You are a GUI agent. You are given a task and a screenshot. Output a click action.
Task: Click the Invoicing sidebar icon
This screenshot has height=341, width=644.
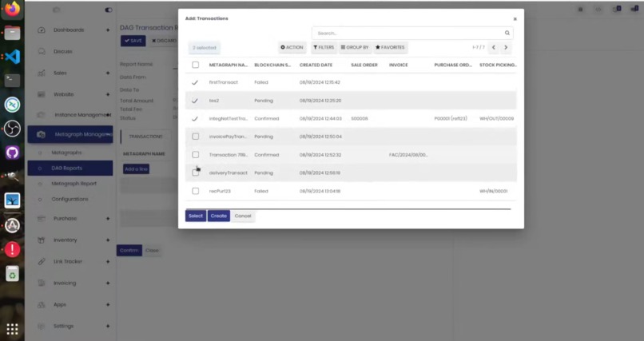coord(41,284)
